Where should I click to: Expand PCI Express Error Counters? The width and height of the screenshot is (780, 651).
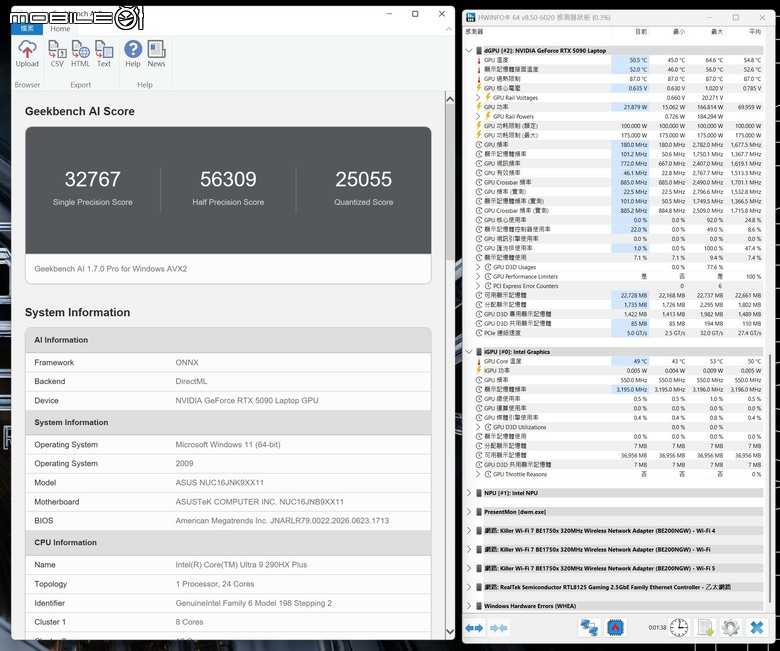[x=478, y=286]
